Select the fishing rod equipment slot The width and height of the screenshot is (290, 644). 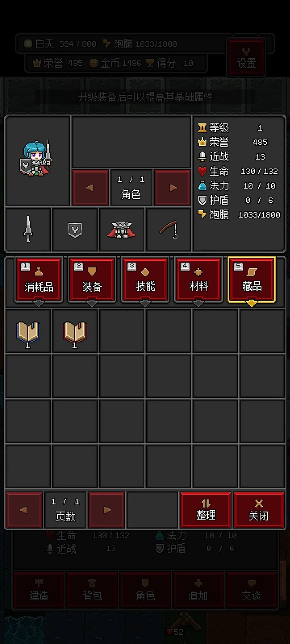click(x=169, y=229)
